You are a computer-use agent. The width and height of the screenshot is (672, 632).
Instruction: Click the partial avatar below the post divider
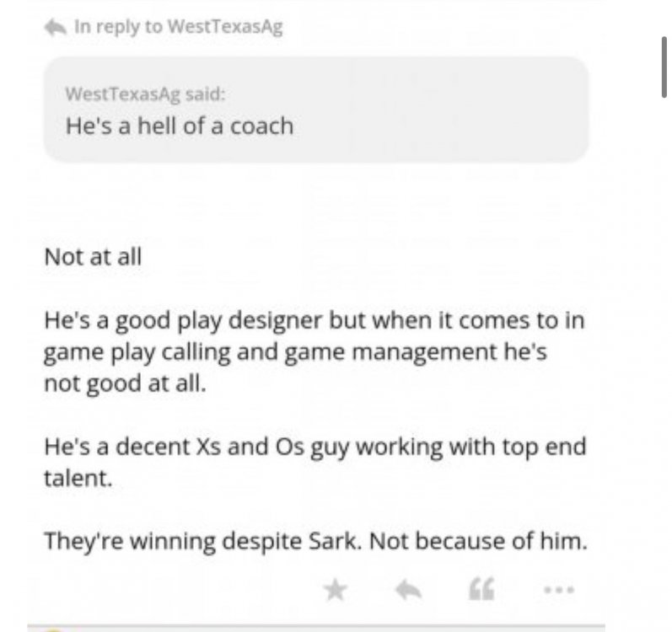[x=52, y=629]
